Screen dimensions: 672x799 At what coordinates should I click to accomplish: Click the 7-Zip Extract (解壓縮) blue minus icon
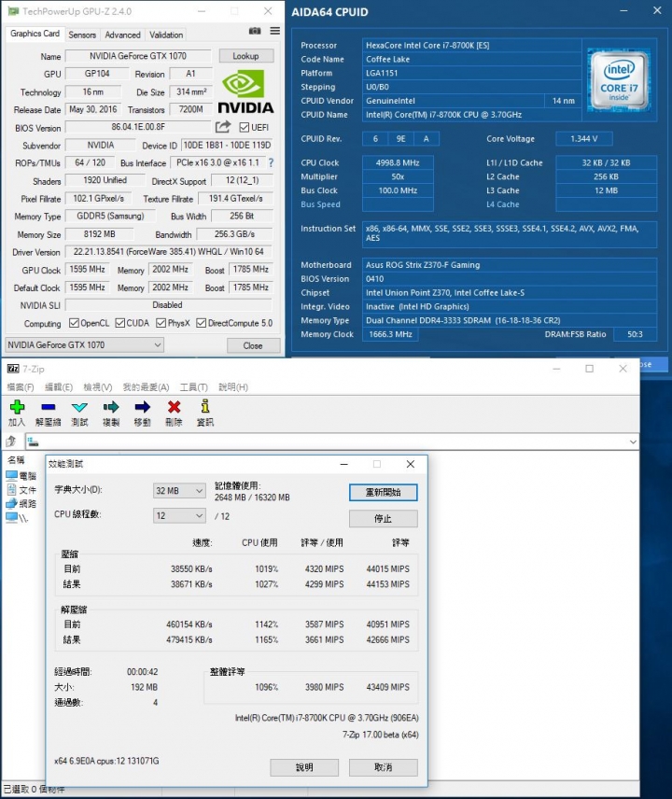49,407
